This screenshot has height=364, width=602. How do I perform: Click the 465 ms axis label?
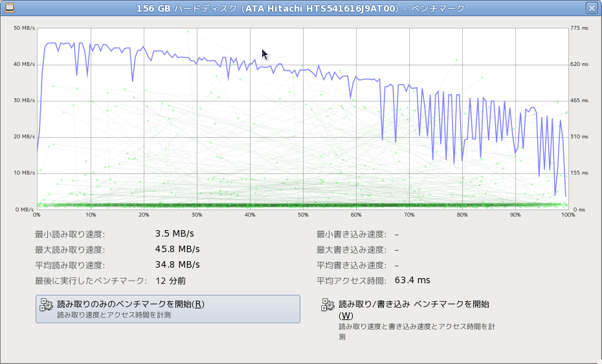tap(579, 100)
